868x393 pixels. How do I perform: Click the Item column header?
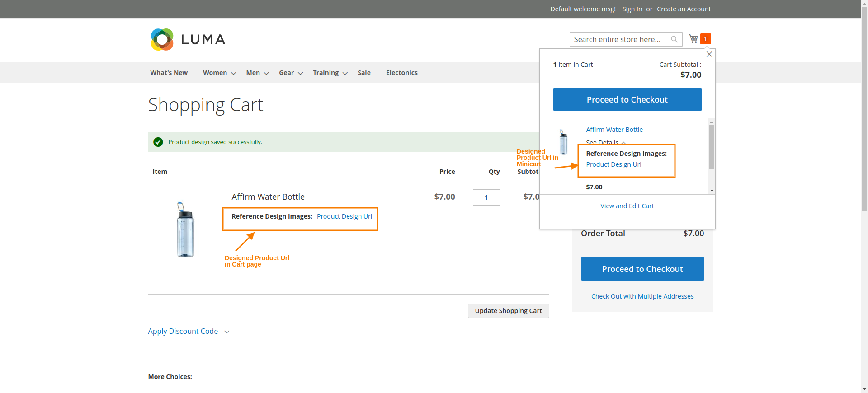(x=160, y=172)
